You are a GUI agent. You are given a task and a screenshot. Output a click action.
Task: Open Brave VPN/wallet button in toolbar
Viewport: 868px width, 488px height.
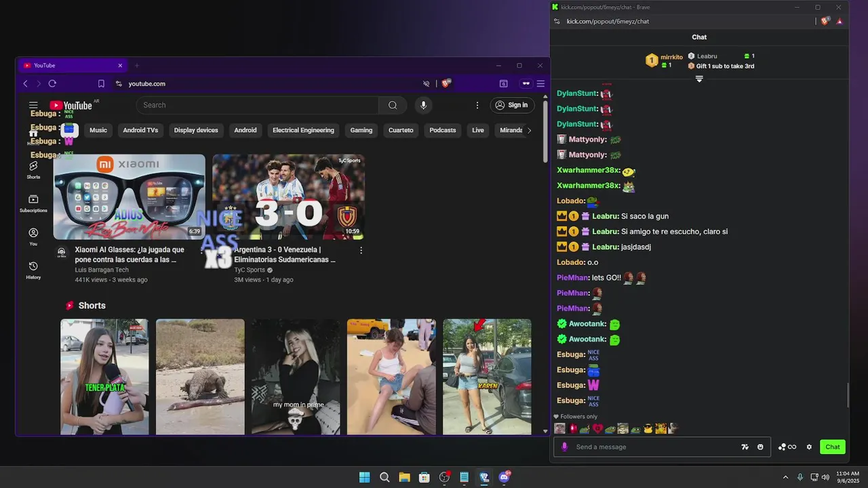click(526, 84)
